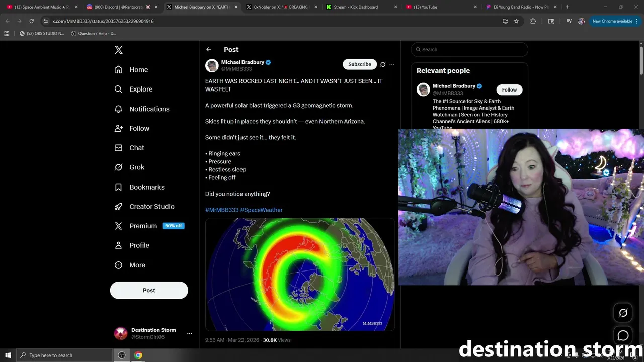Viewport: 644px width, 362px height.
Task: Click the Windows taskbar search box
Action: pyautogui.click(x=64, y=355)
